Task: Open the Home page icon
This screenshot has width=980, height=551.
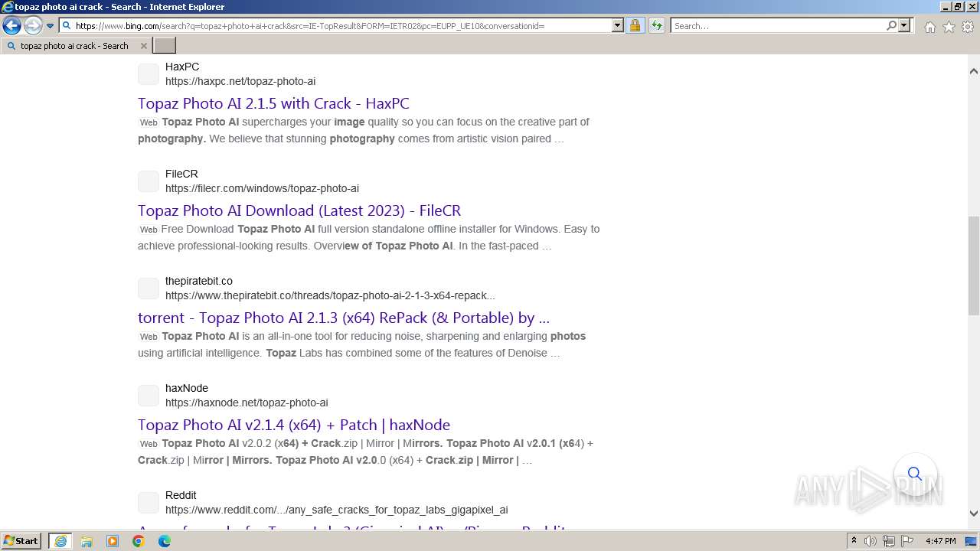Action: click(x=929, y=27)
